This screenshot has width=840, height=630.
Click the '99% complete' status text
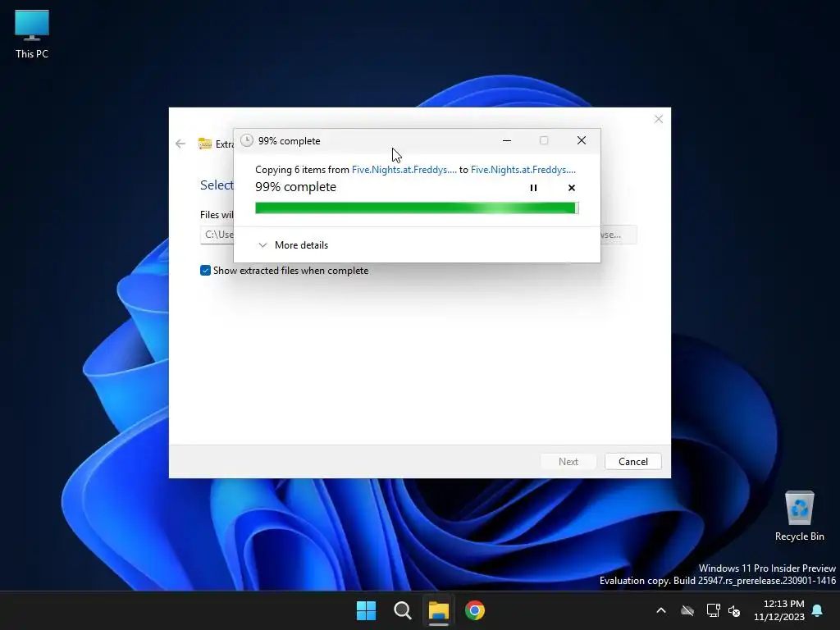pyautogui.click(x=295, y=187)
